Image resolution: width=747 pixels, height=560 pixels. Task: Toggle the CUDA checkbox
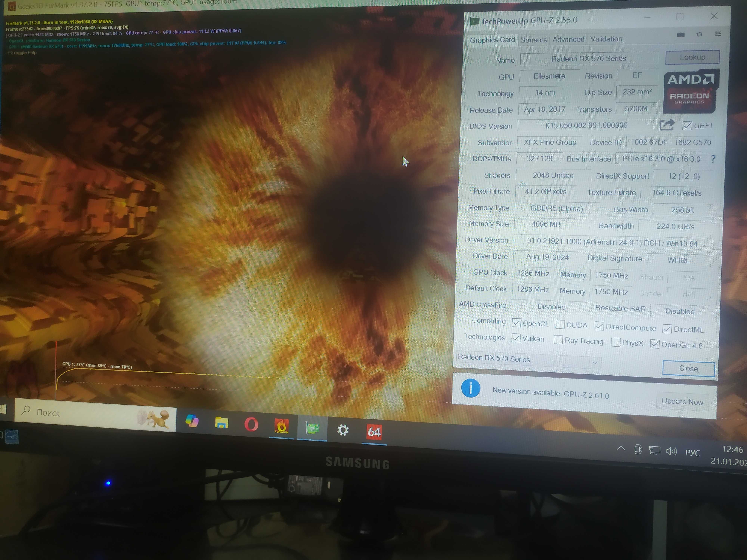pyautogui.click(x=560, y=324)
